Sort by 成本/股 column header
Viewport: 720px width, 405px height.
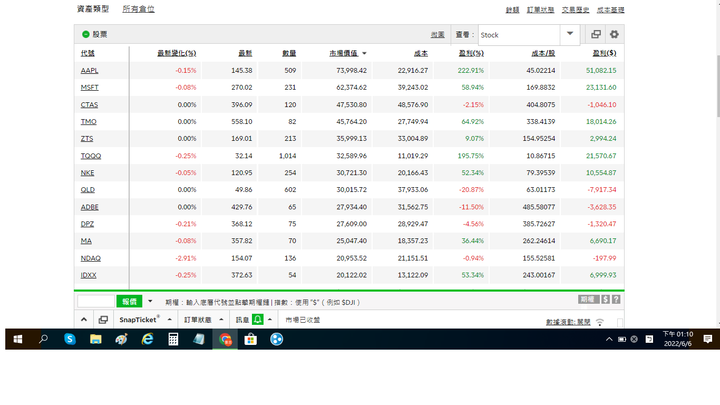coord(543,53)
